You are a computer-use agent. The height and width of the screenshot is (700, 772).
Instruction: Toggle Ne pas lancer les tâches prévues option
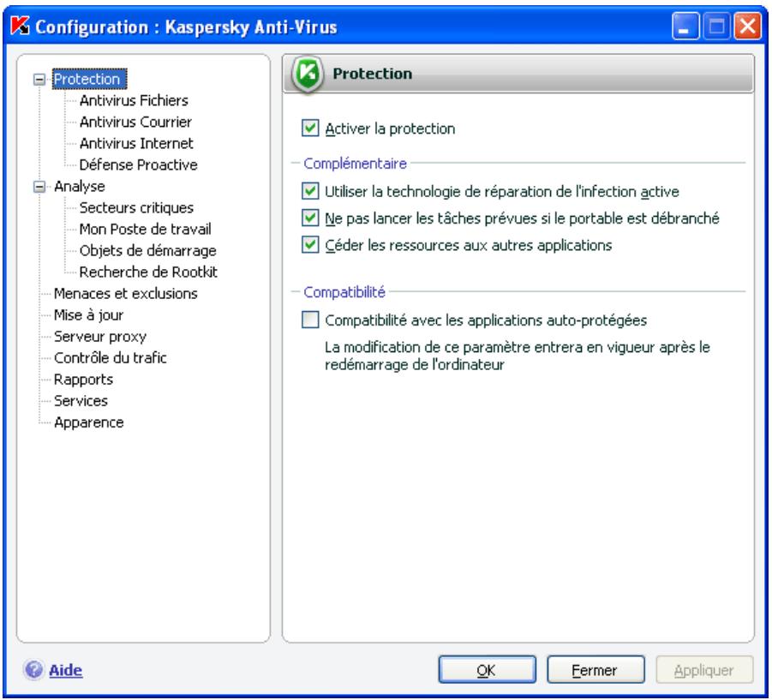pyautogui.click(x=310, y=218)
